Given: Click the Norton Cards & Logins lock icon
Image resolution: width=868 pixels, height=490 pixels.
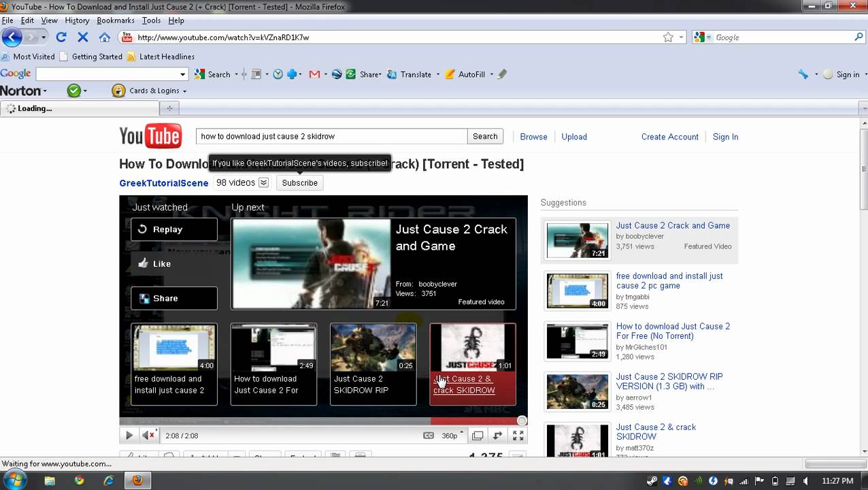Looking at the screenshot, I should point(118,91).
